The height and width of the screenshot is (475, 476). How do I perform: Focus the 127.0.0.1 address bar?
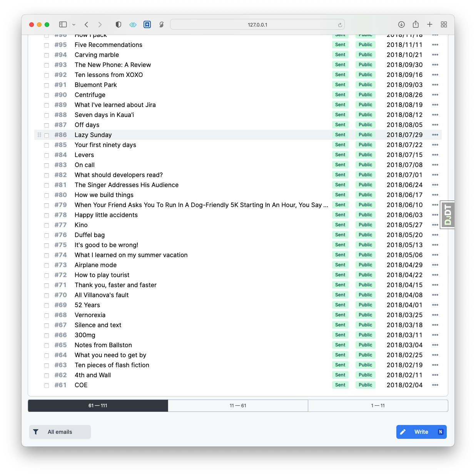[x=257, y=25]
